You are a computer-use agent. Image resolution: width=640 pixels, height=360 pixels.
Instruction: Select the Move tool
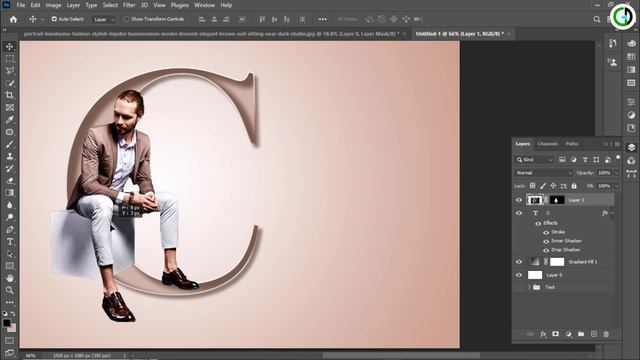pos(9,47)
